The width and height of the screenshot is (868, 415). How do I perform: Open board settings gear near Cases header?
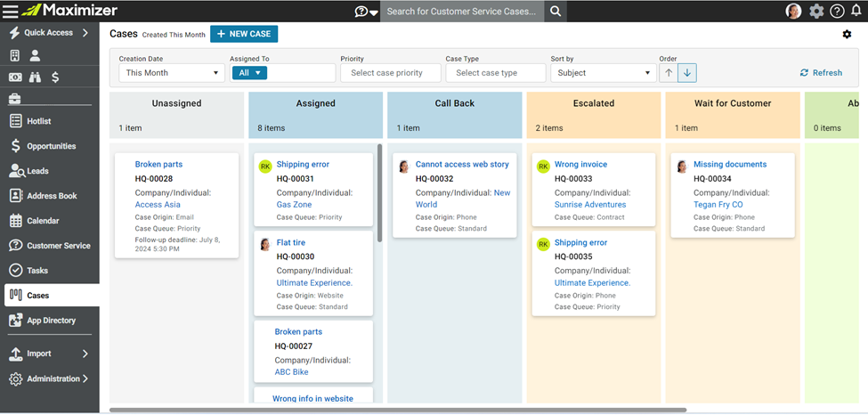click(x=847, y=35)
